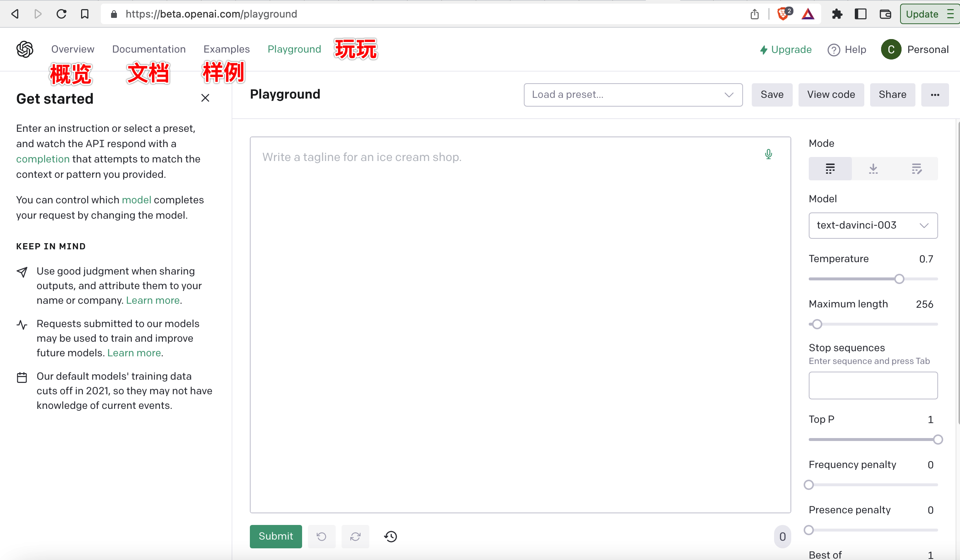
Task: Switch to Edit mode
Action: click(x=917, y=168)
